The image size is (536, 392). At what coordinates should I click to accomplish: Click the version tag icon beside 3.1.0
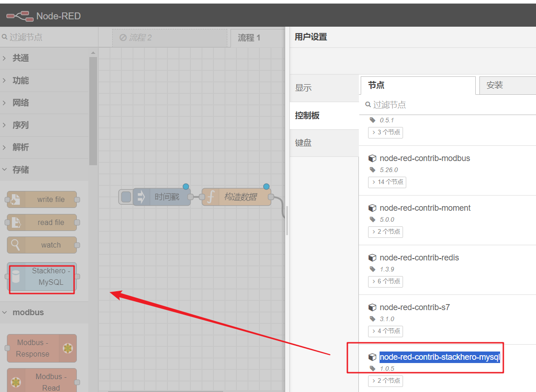point(373,319)
